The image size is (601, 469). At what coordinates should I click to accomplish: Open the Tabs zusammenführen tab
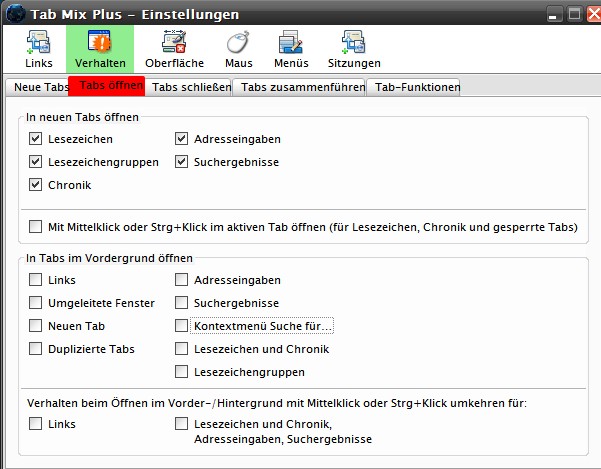click(299, 87)
